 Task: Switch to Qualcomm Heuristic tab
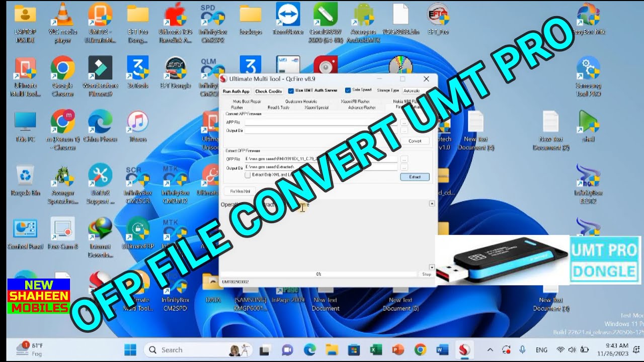(301, 102)
